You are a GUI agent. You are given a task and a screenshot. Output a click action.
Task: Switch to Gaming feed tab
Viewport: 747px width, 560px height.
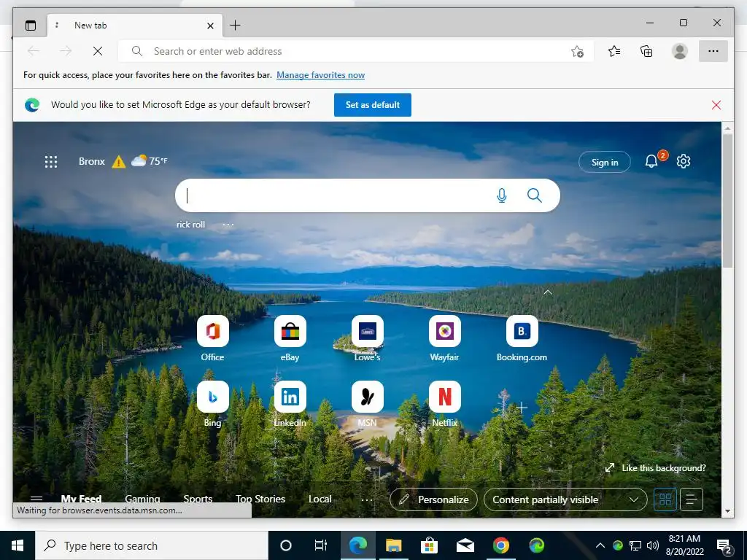tap(142, 499)
